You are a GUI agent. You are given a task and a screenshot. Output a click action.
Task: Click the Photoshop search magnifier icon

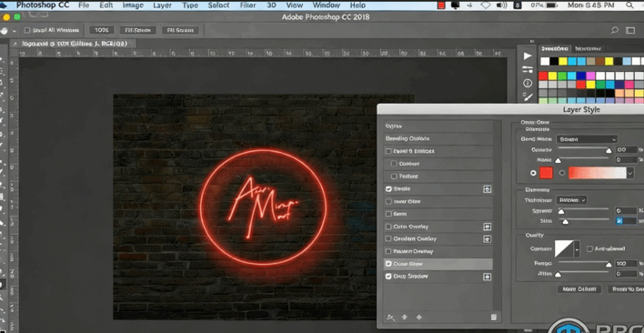[614, 30]
